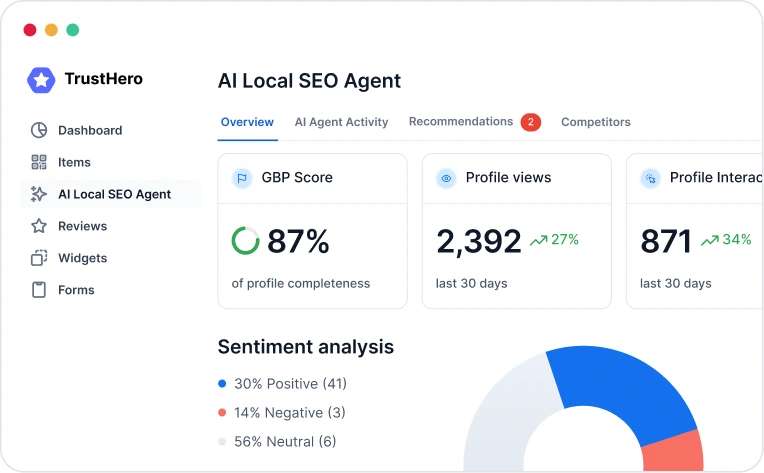The height and width of the screenshot is (473, 764).
Task: Click the Sentiment analysis heading
Action: click(x=306, y=347)
